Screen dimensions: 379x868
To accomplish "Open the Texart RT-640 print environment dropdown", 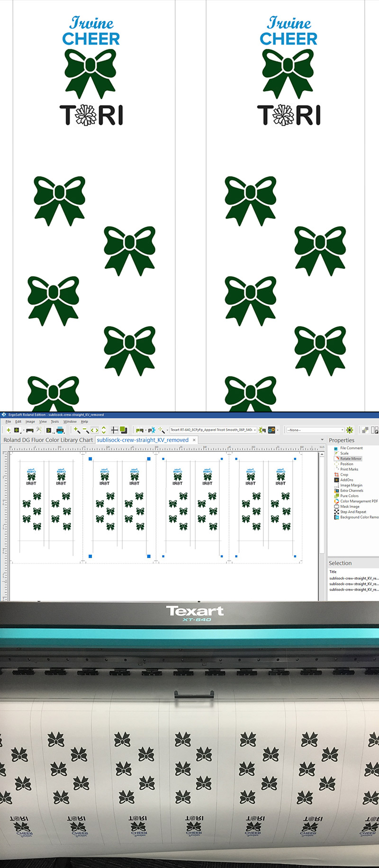I will click(x=255, y=430).
